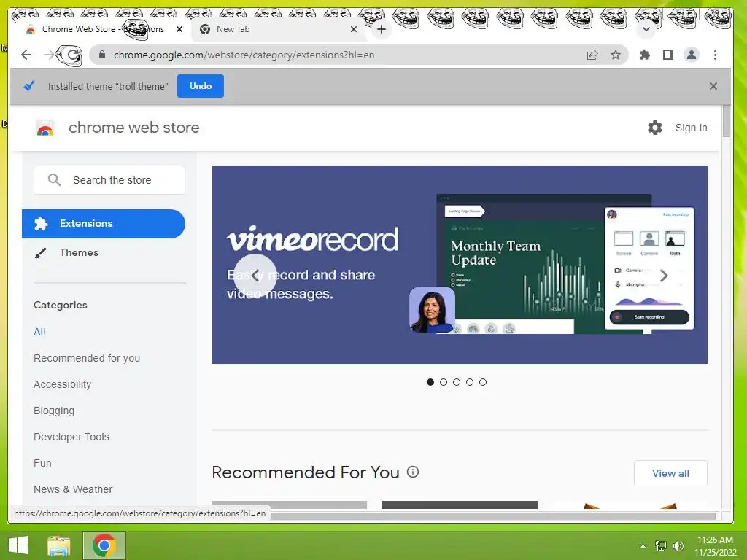Click the page vertical scrollbar

point(726,122)
